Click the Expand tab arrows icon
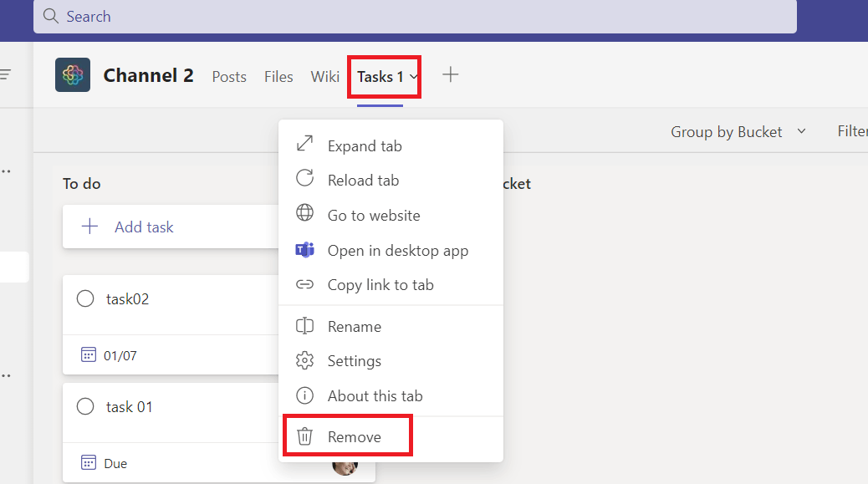The height and width of the screenshot is (484, 868). coord(304,144)
